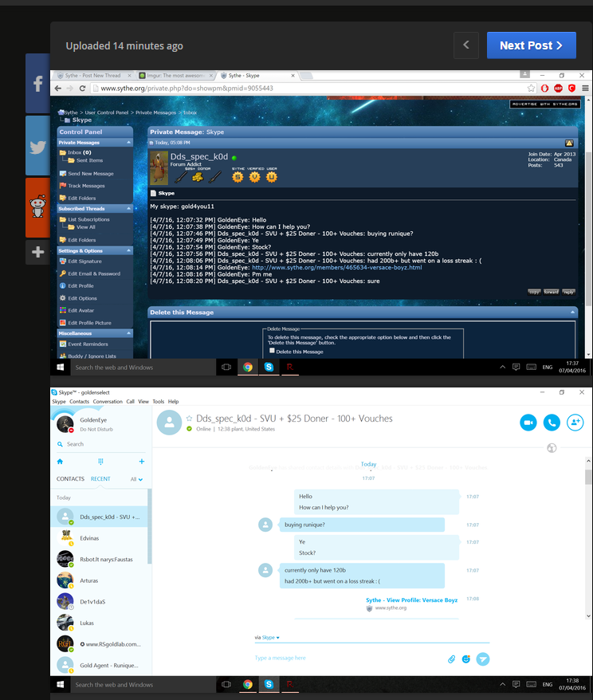The height and width of the screenshot is (700, 593).
Task: Switch to the Imgur browser tab
Action: pyautogui.click(x=176, y=76)
